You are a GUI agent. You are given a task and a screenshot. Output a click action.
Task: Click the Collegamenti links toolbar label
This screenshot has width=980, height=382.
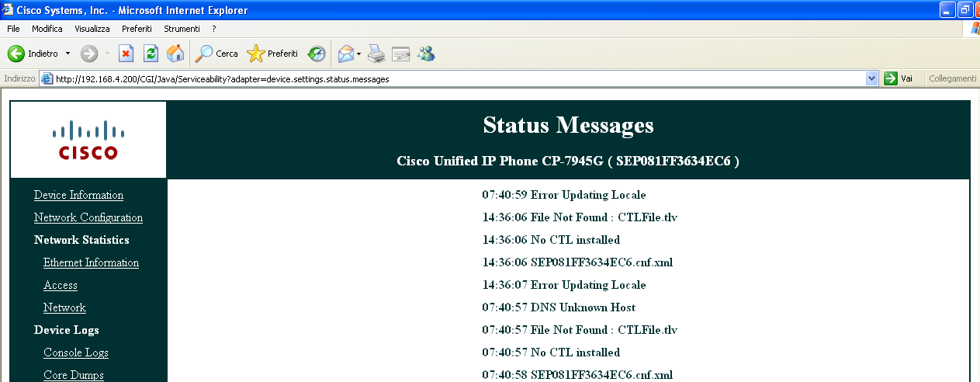coord(952,78)
